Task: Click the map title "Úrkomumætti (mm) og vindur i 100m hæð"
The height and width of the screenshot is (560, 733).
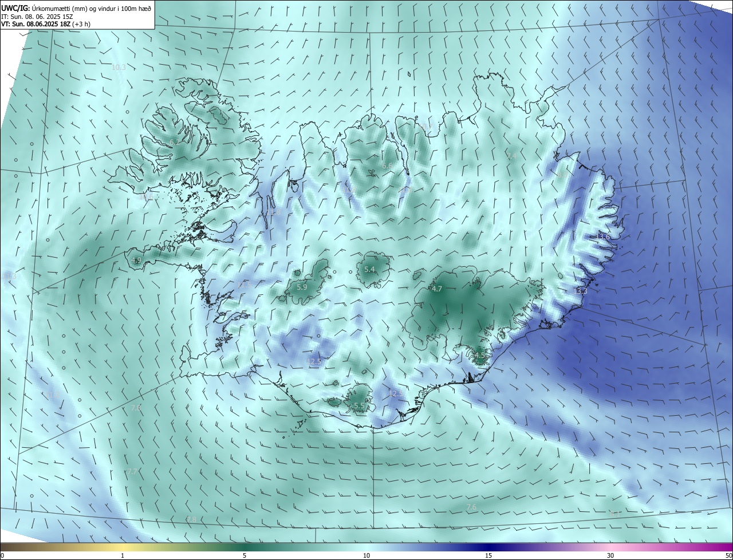Action: click(x=92, y=8)
